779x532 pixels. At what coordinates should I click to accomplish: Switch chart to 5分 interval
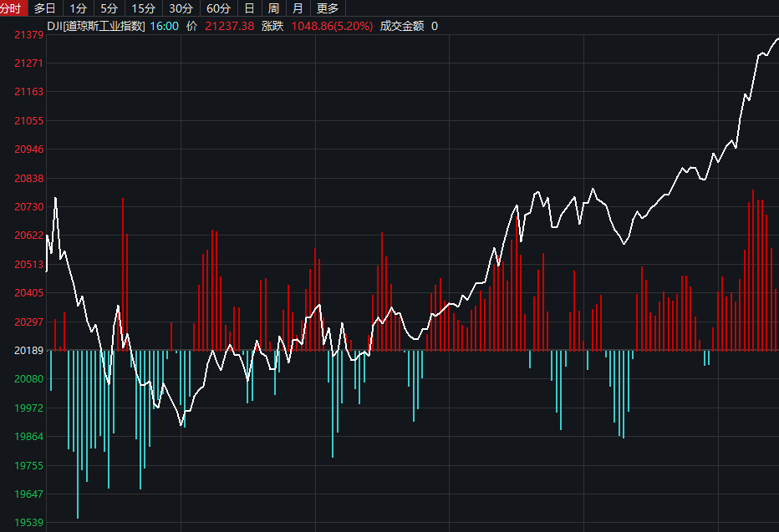tap(109, 8)
